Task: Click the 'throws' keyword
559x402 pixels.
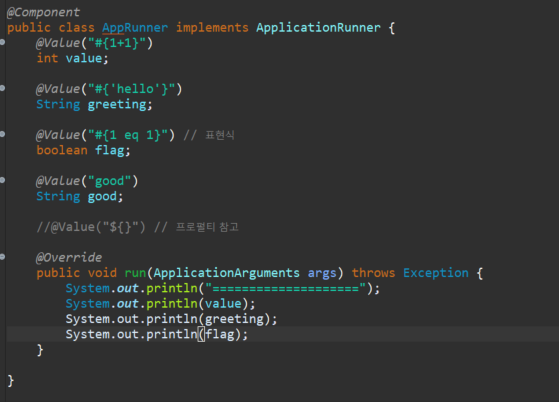Action: (x=373, y=273)
